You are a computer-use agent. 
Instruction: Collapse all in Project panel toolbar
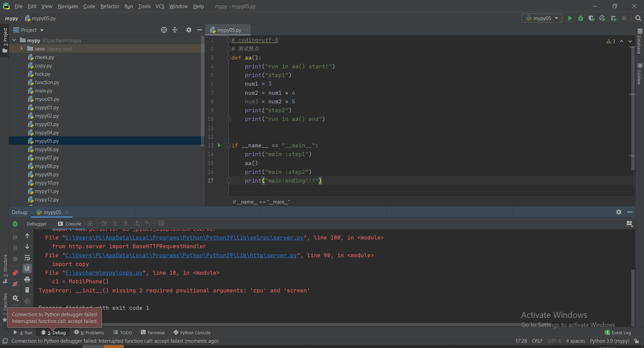click(175, 30)
